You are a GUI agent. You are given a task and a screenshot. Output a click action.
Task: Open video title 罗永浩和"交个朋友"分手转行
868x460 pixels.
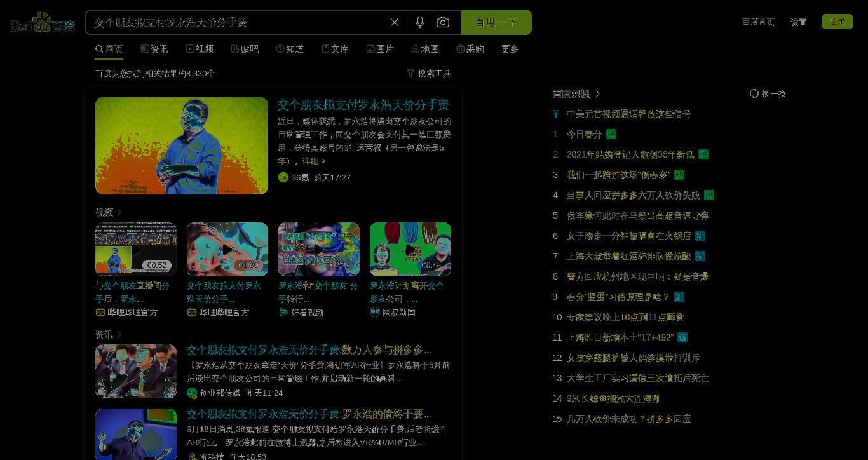pyautogui.click(x=318, y=292)
